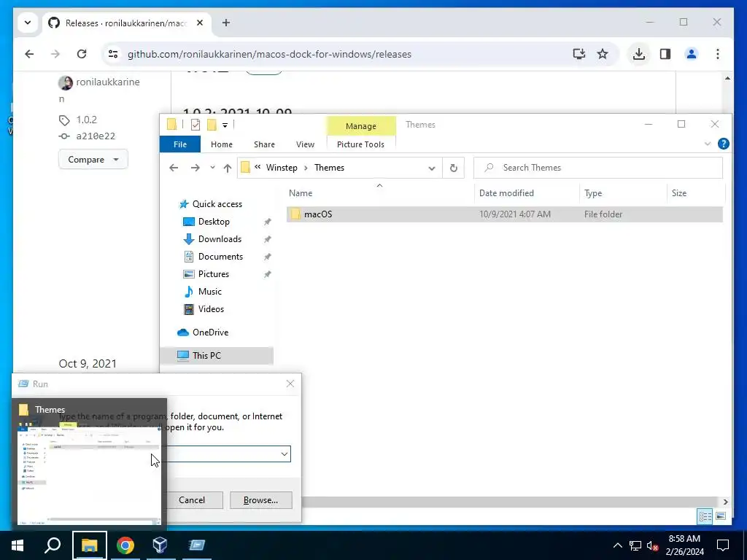
Task: Go back in Chrome browser
Action: tap(29, 54)
